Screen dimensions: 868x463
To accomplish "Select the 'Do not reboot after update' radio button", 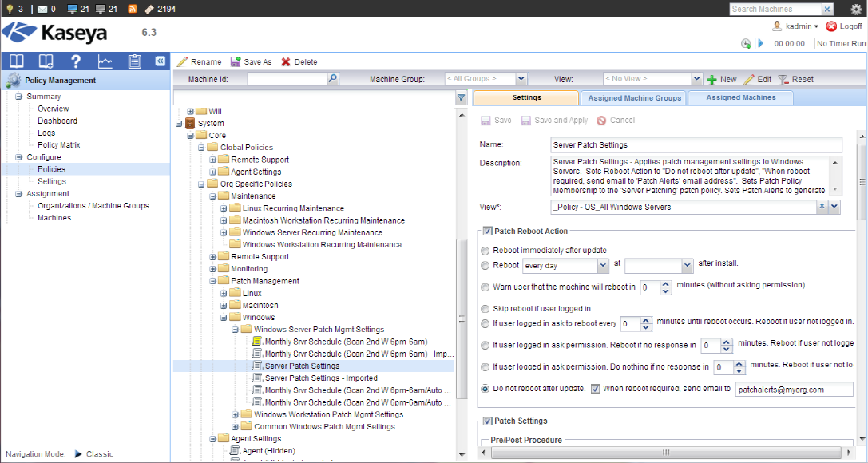I will click(x=486, y=389).
